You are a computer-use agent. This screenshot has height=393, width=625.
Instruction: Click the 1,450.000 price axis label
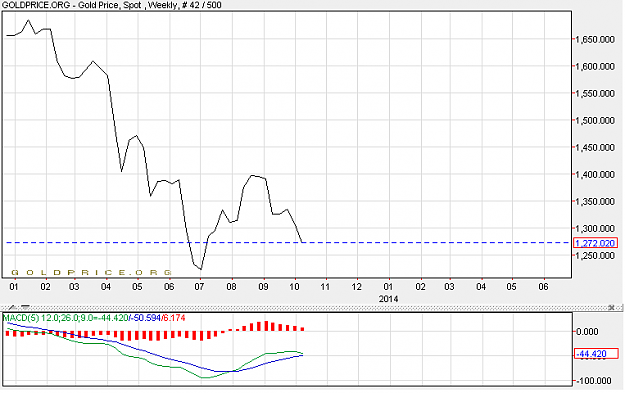point(595,148)
